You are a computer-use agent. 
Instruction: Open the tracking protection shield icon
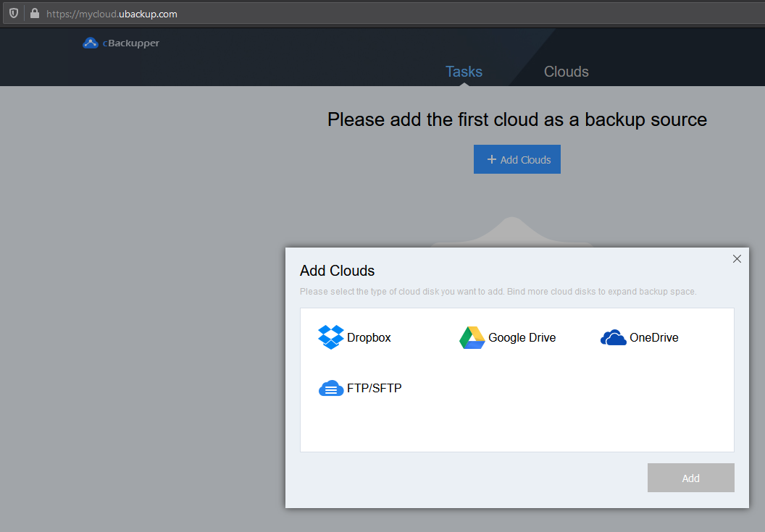coord(13,14)
